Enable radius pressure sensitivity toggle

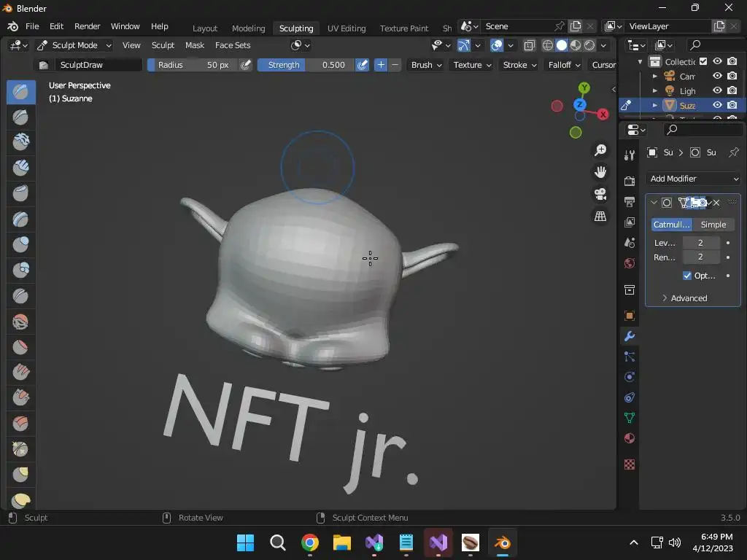pyautogui.click(x=246, y=65)
